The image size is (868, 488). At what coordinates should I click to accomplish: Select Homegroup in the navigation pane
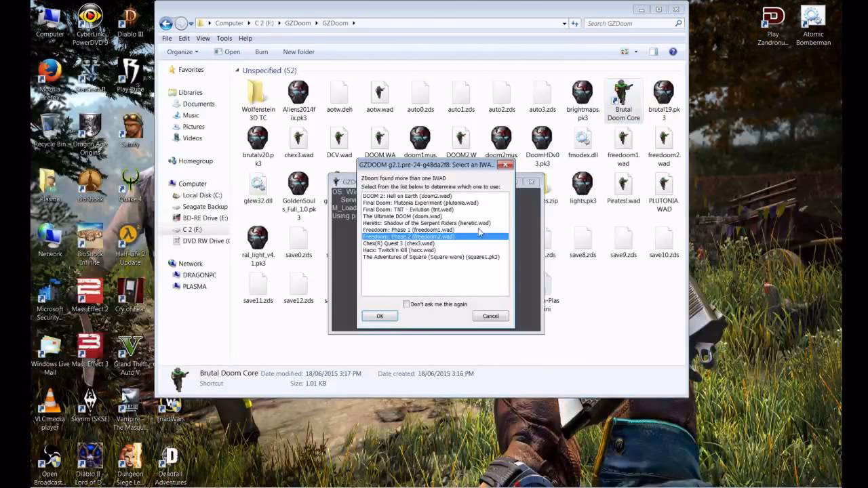point(195,161)
